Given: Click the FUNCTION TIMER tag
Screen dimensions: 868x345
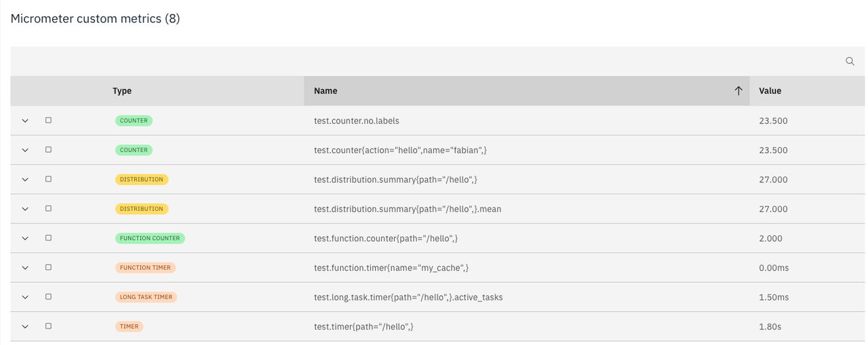Looking at the screenshot, I should pos(145,268).
